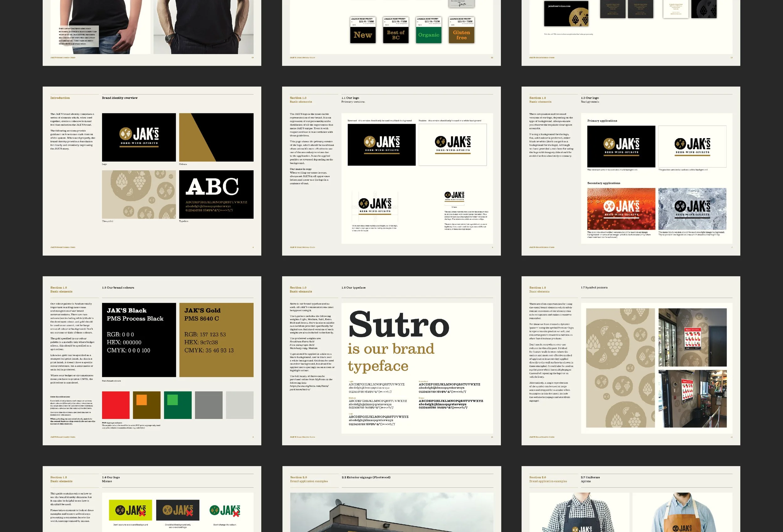The width and height of the screenshot is (783, 532).
Task: Pick the mid-grey POP signage swatch
Action: pyautogui.click(x=209, y=405)
